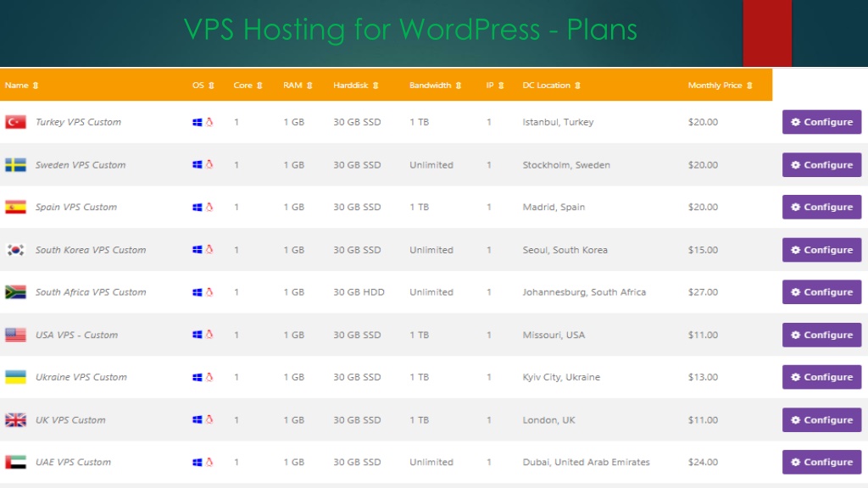
Task: Select the $15.00 price cell
Action: click(703, 250)
